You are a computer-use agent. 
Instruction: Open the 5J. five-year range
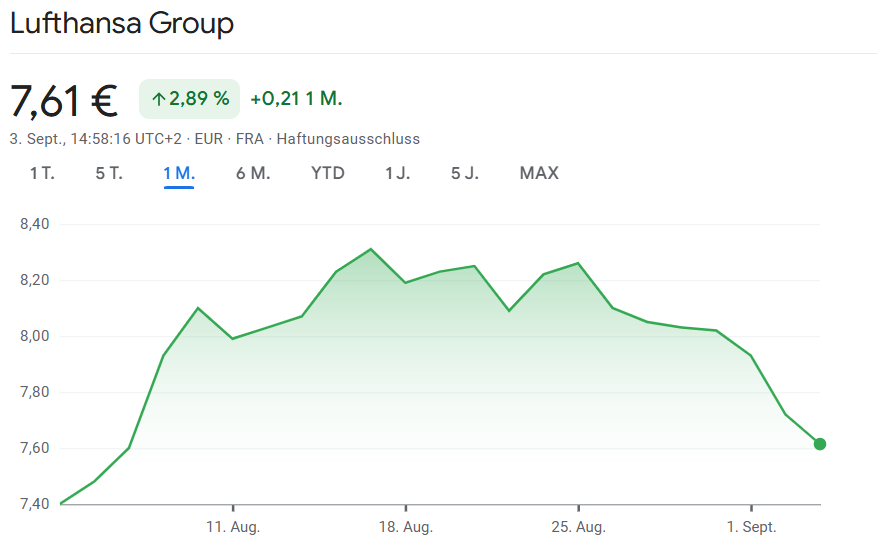tap(465, 173)
